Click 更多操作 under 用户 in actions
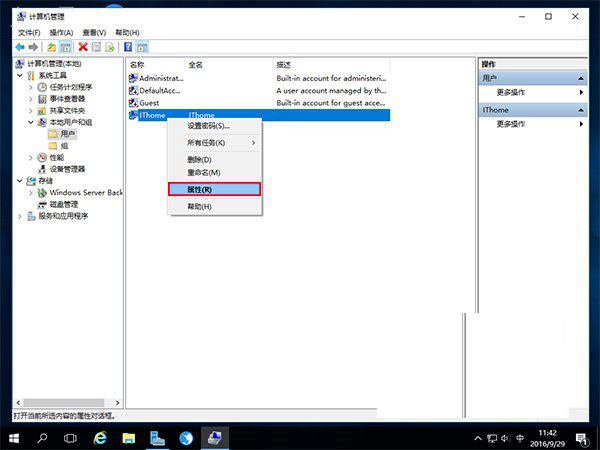This screenshot has height=450, width=600. pyautogui.click(x=510, y=92)
